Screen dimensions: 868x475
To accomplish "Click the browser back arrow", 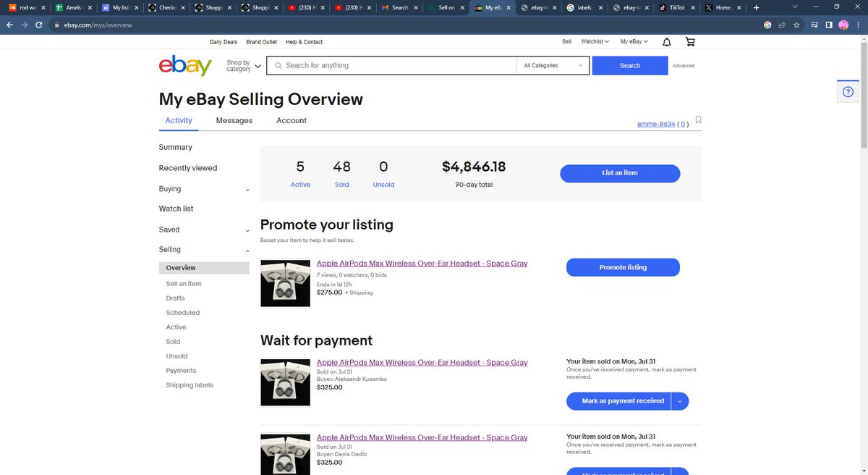I will coord(10,25).
